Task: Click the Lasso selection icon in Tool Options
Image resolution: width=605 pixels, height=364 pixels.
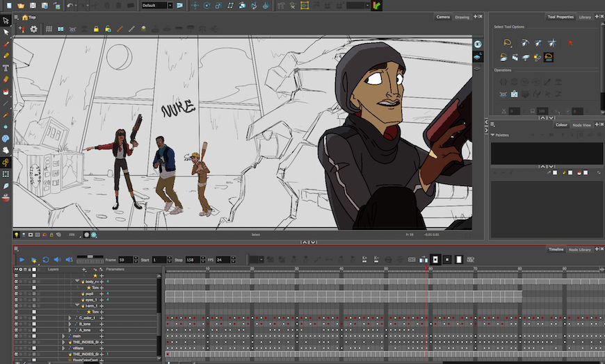Action: [508, 43]
